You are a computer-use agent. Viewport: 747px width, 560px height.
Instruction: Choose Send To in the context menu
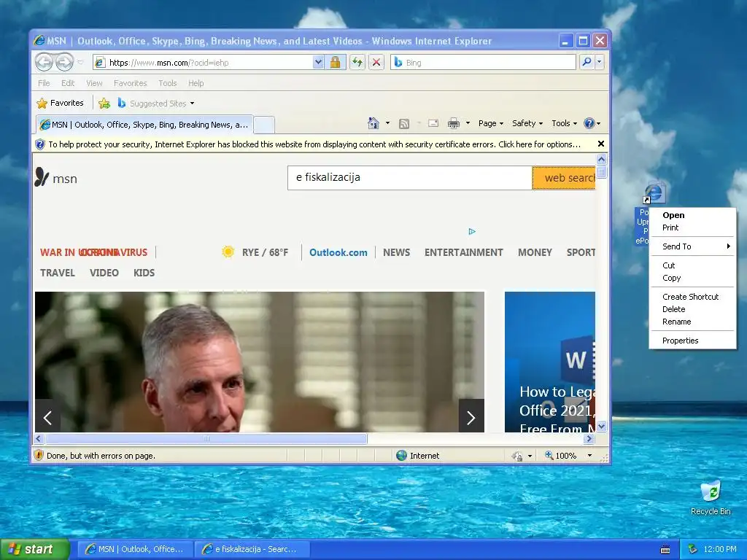click(692, 246)
